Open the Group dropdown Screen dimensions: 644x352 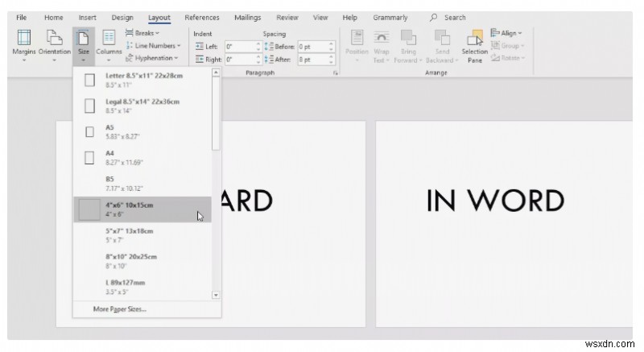(x=508, y=46)
